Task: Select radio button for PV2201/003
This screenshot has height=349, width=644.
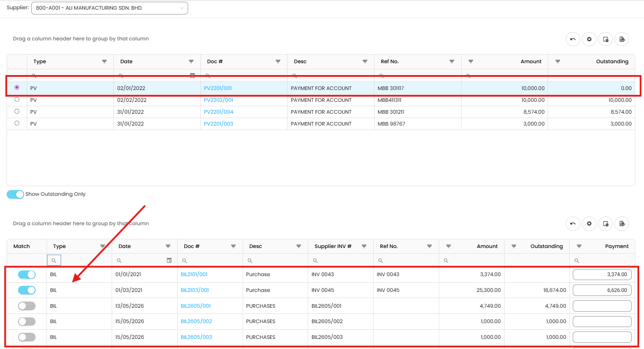Action: click(x=17, y=123)
